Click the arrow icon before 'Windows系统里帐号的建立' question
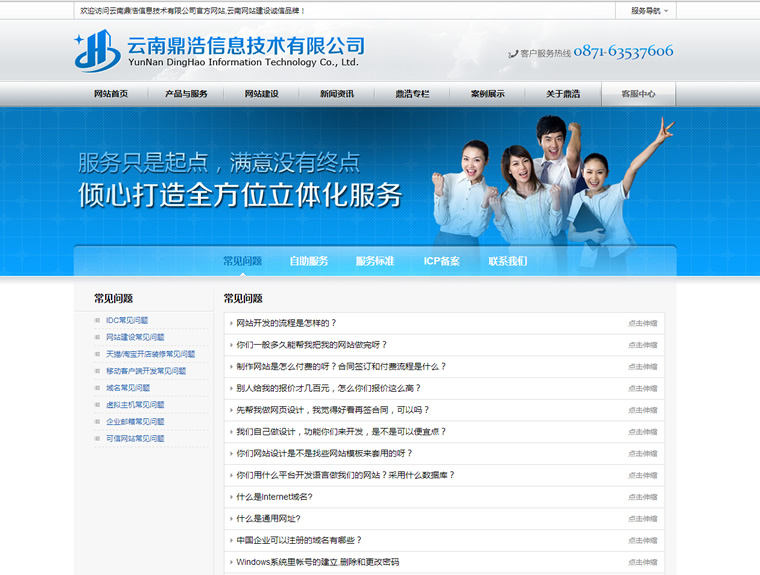The image size is (760, 575). (x=229, y=562)
